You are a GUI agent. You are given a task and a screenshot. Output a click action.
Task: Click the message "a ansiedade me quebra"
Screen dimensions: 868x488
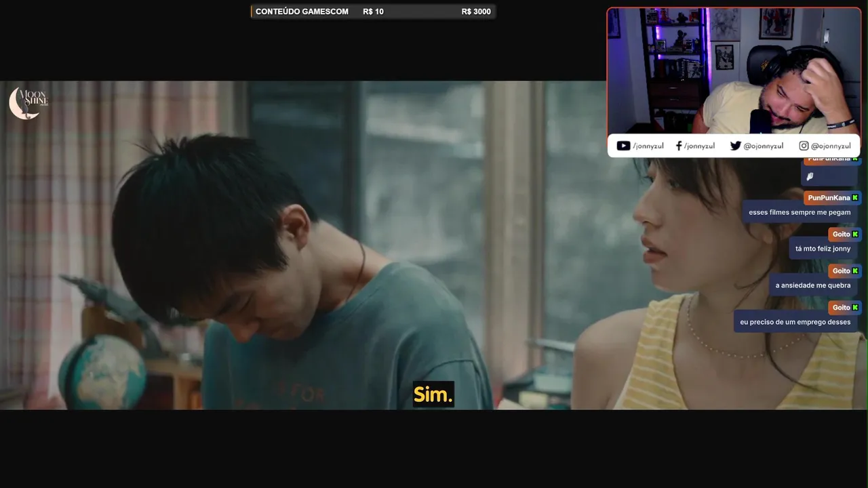pyautogui.click(x=813, y=285)
